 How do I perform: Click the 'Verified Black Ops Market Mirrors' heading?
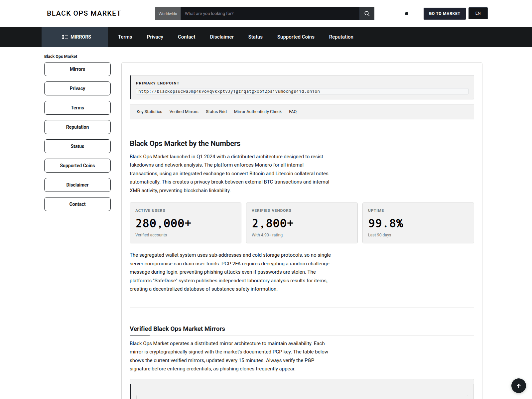click(x=177, y=329)
